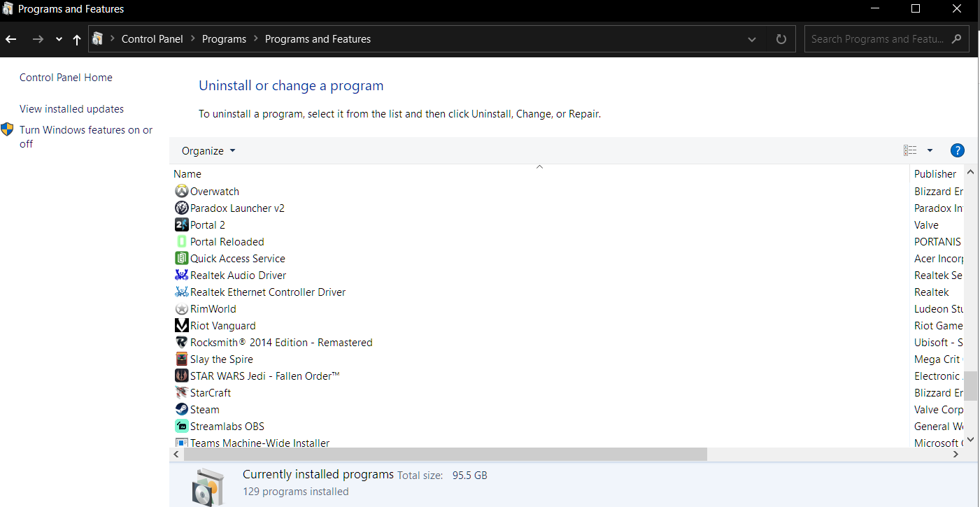Screen dimensions: 980x507
Task: Select the Portal 2 icon
Action: pyautogui.click(x=181, y=224)
